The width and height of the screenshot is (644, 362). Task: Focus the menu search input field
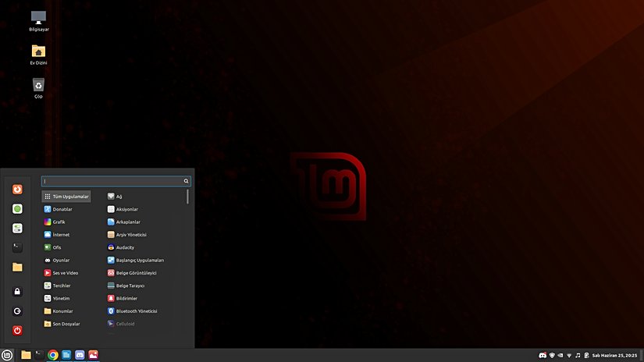116,181
